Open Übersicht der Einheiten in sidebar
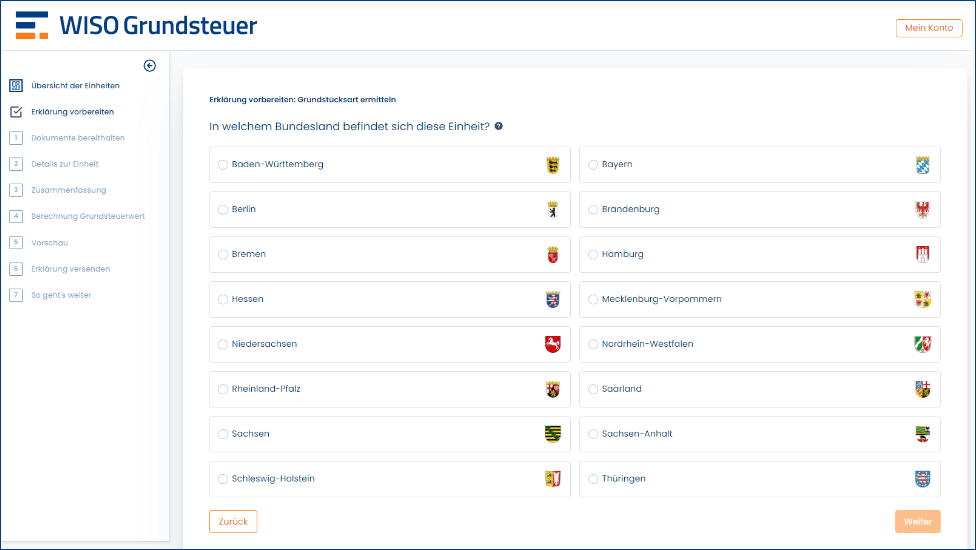This screenshot has width=976, height=550. 75,86
